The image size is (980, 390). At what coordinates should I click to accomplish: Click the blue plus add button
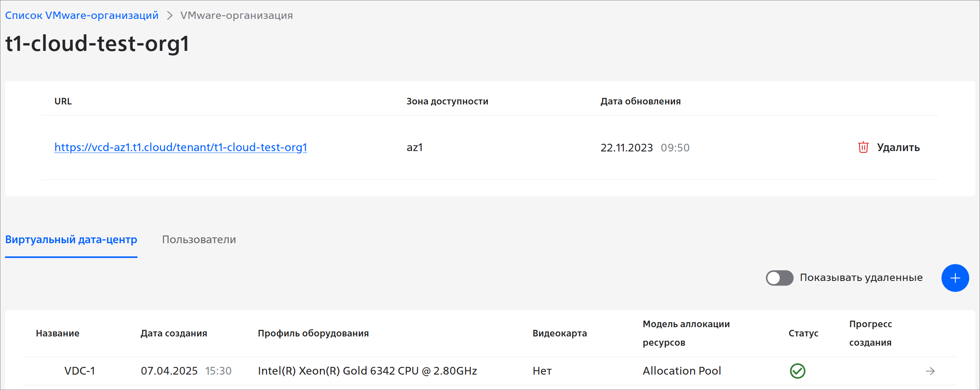point(955,278)
